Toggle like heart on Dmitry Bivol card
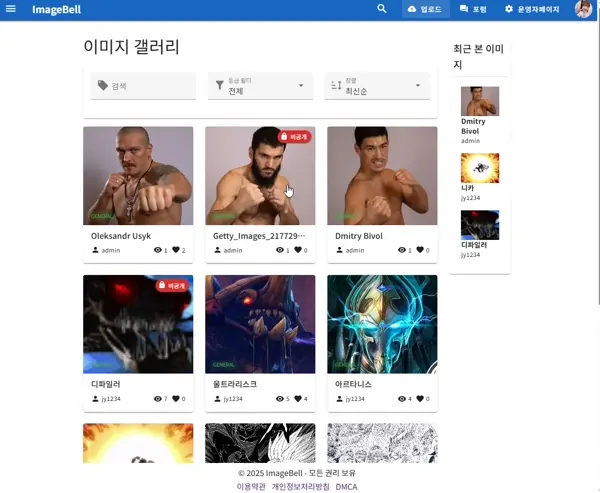Viewport: 600px width, 493px height. [420, 250]
